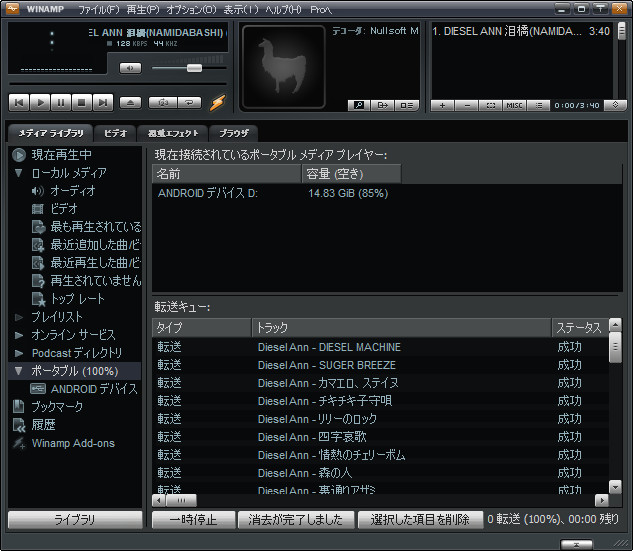Click the 一時停止 transfer button
633x551 pixels.
(x=193, y=520)
